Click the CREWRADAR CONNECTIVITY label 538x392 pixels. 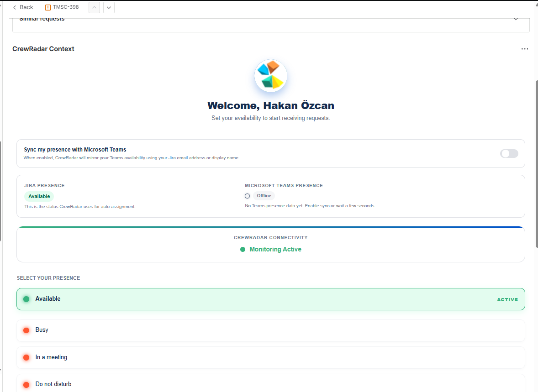coord(271,238)
